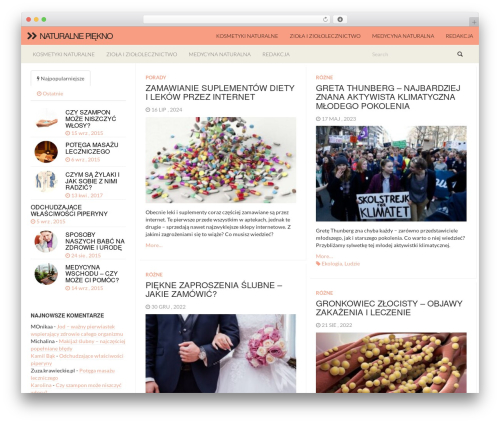The width and height of the screenshot is (500, 423).
Task: Click More link under supplements excerpt
Action: 154,245
